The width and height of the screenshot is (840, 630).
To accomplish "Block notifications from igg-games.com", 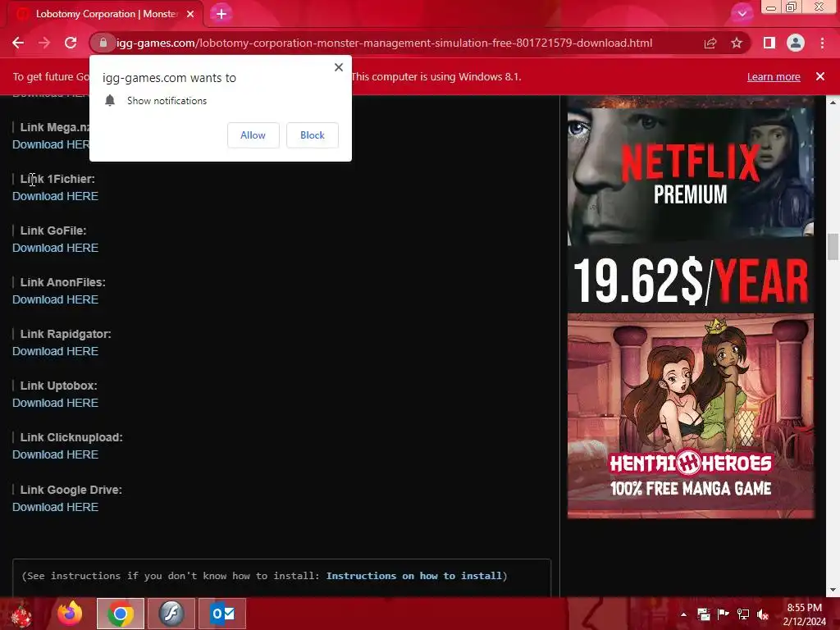I will click(313, 135).
